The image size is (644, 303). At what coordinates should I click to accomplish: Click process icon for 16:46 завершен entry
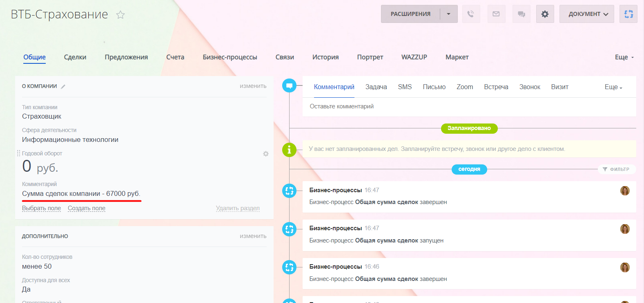[289, 267]
